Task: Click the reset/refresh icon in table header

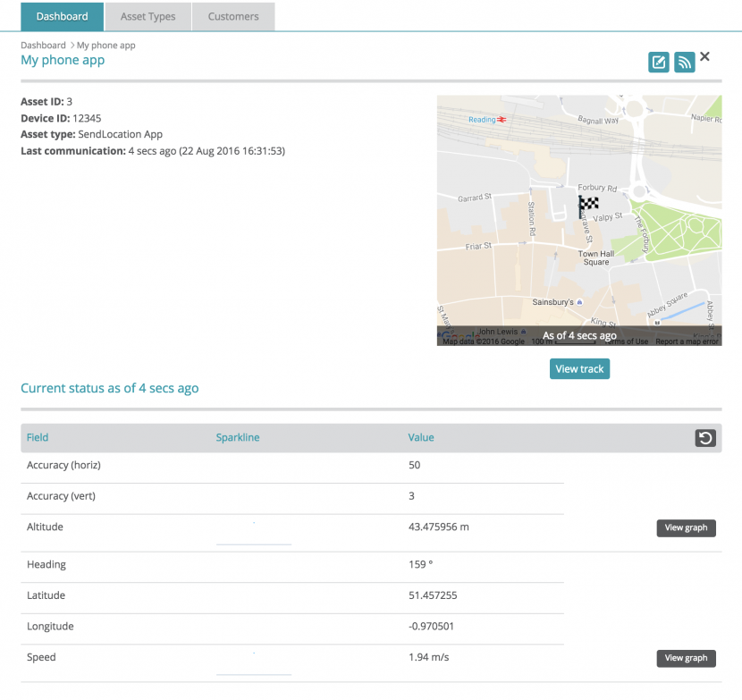Action: click(705, 438)
